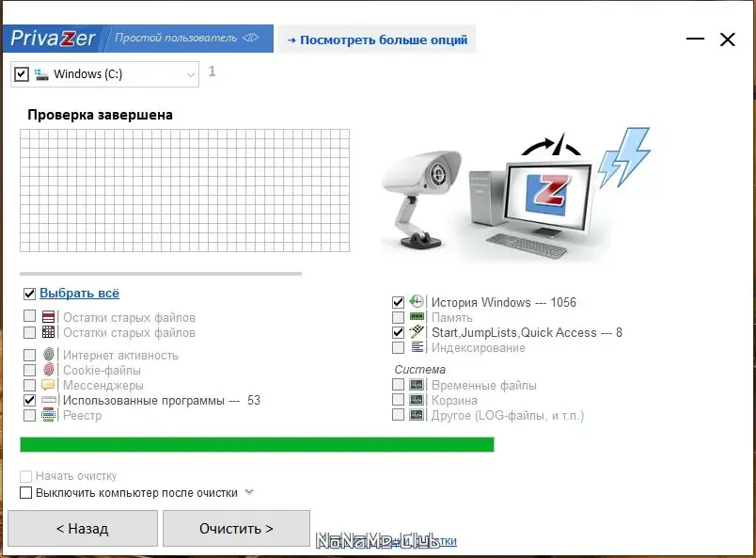Click the История Windows clock icon
The image size is (756, 558).
tap(417, 302)
